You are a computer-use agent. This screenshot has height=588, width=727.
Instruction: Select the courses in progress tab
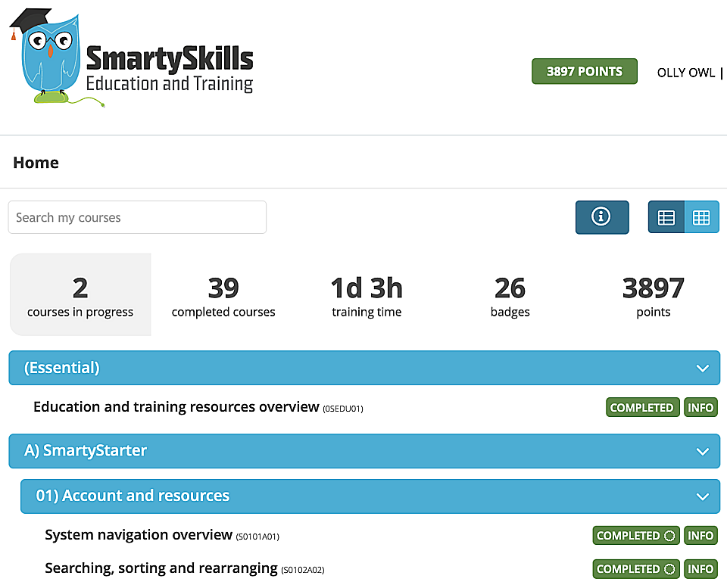[80, 295]
